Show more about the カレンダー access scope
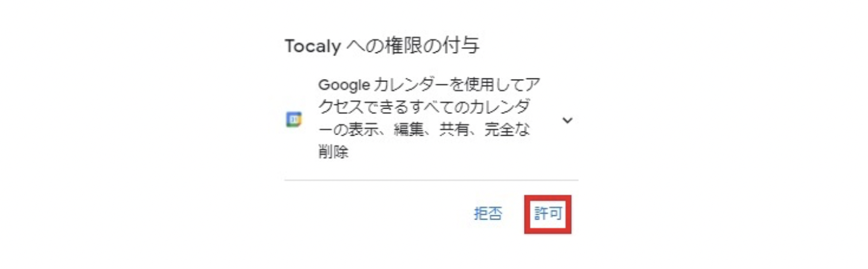This screenshot has width=868, height=269. (x=567, y=119)
